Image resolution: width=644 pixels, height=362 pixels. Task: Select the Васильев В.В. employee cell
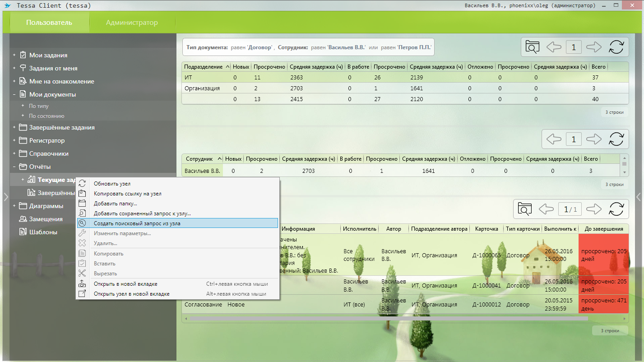[203, 171]
